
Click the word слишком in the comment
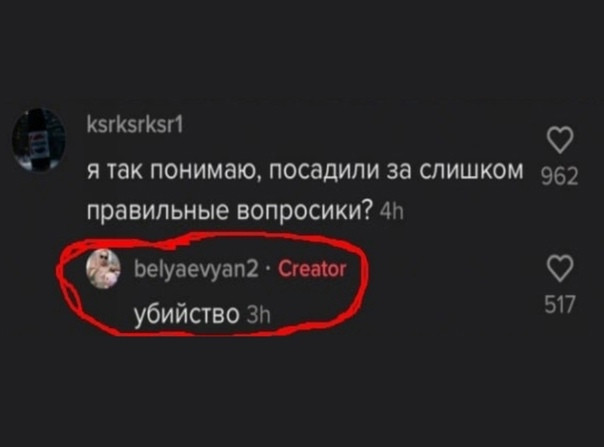point(472,170)
